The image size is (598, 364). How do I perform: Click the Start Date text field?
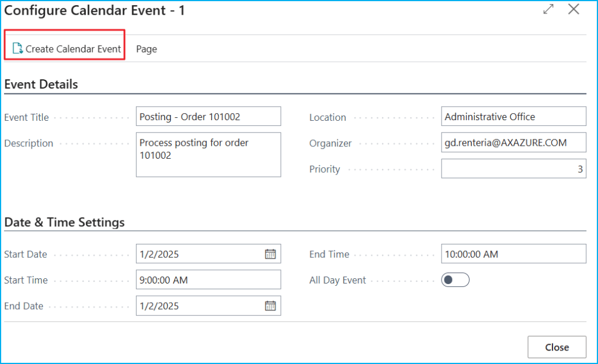[x=199, y=254]
